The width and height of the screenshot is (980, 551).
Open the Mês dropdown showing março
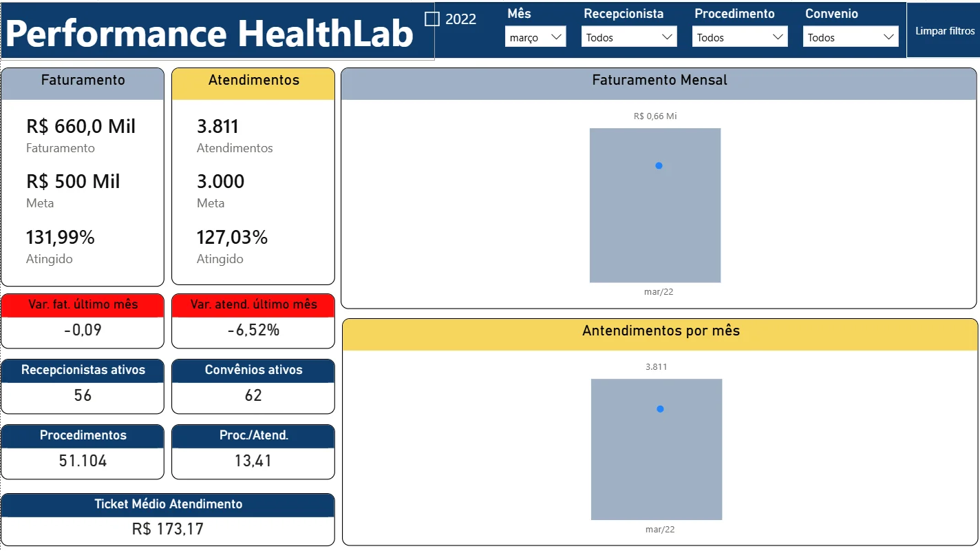535,37
